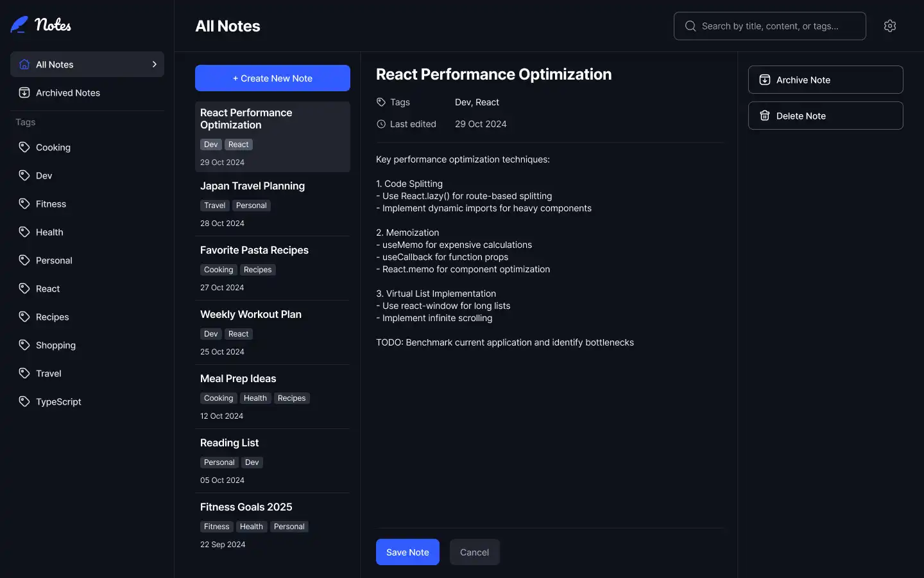The height and width of the screenshot is (578, 924).
Task: Click the Notes feather logo icon
Action: (x=19, y=25)
